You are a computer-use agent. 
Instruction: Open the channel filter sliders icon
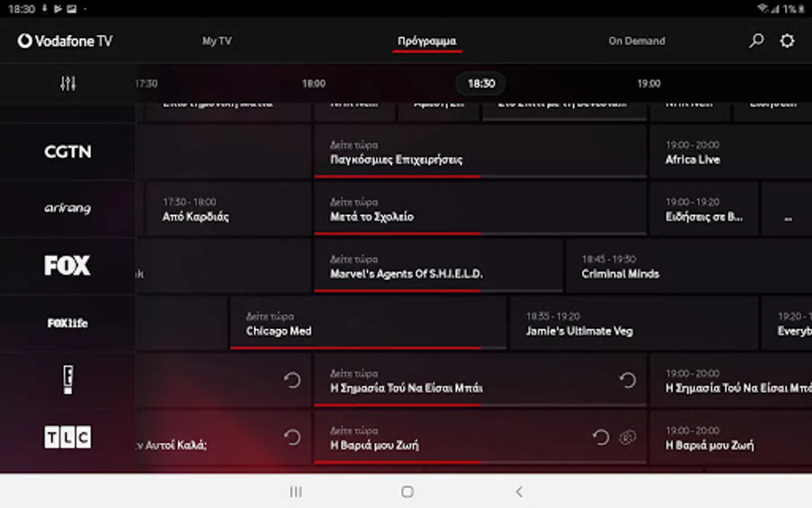click(68, 84)
